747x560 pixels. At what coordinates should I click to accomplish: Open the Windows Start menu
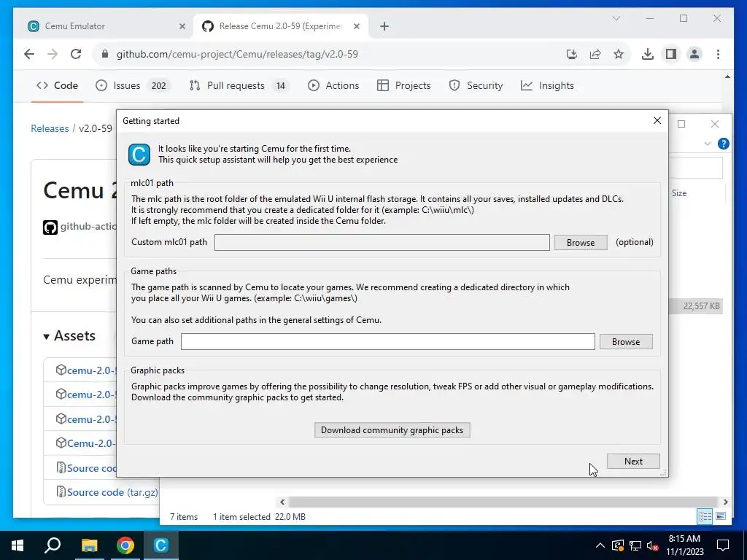tap(18, 545)
